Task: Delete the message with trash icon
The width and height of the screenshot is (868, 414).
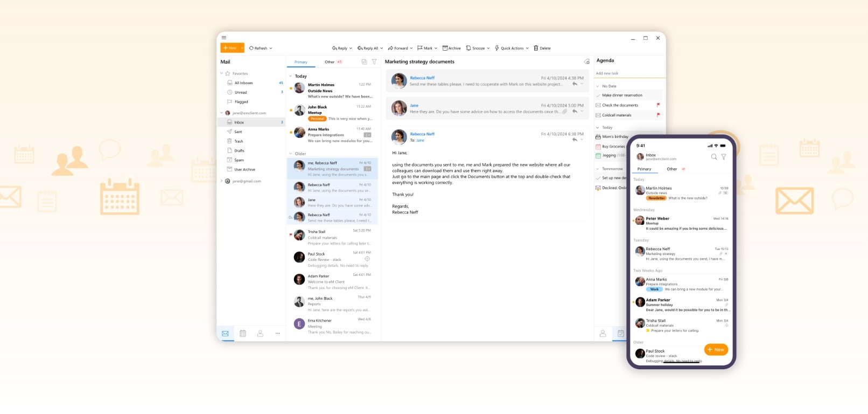Action: tap(542, 48)
